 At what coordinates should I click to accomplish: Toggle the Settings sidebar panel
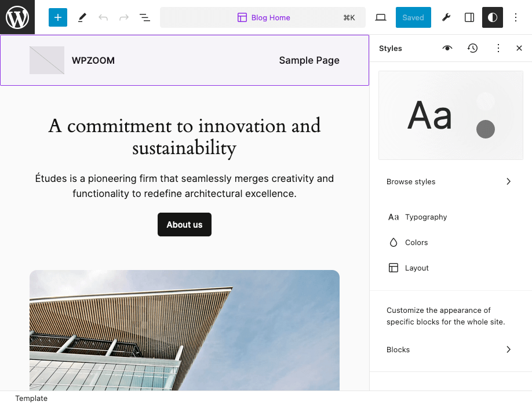tap(469, 17)
